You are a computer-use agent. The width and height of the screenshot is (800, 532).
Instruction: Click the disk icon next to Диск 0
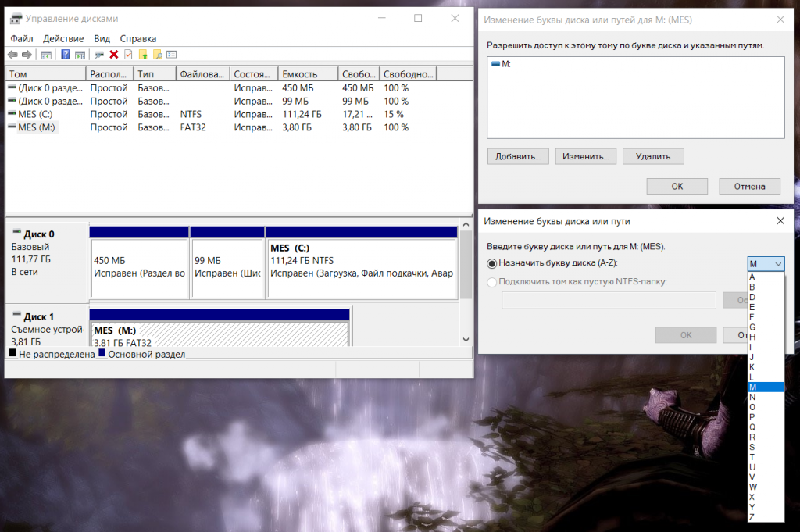pos(16,231)
